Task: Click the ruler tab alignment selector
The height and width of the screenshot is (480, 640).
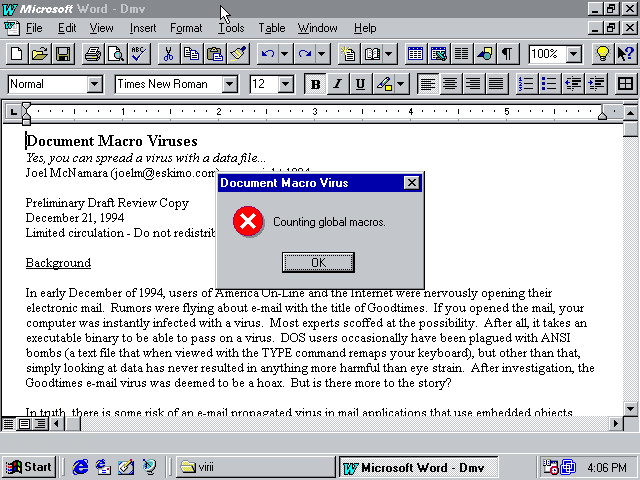Action: click(x=13, y=111)
